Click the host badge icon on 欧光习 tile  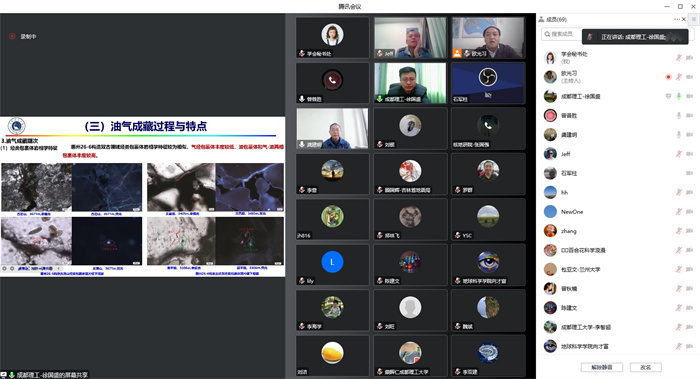pyautogui.click(x=457, y=54)
